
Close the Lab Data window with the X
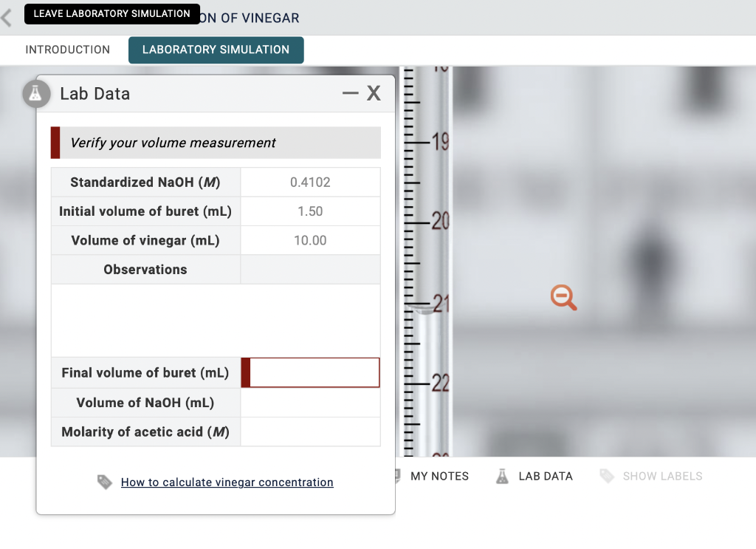click(x=374, y=93)
